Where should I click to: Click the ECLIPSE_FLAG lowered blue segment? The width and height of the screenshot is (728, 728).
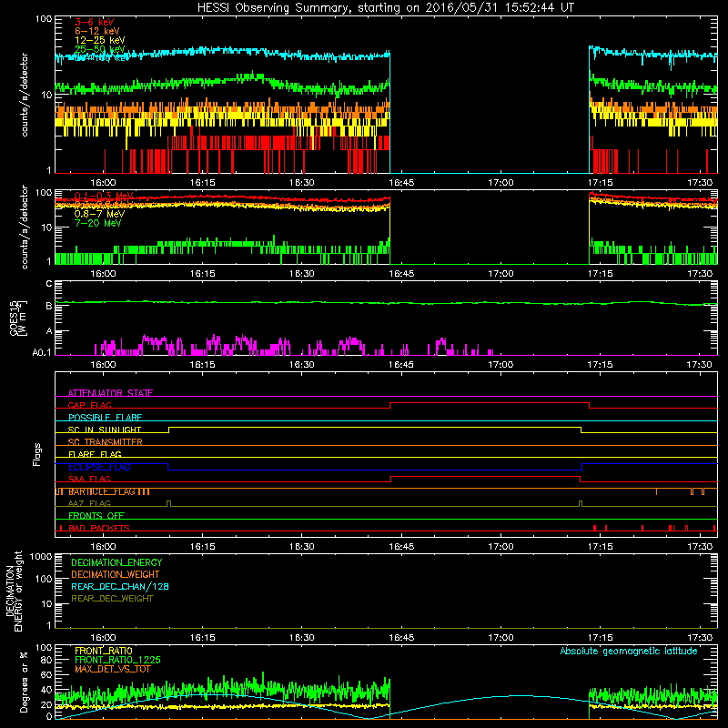point(375,470)
